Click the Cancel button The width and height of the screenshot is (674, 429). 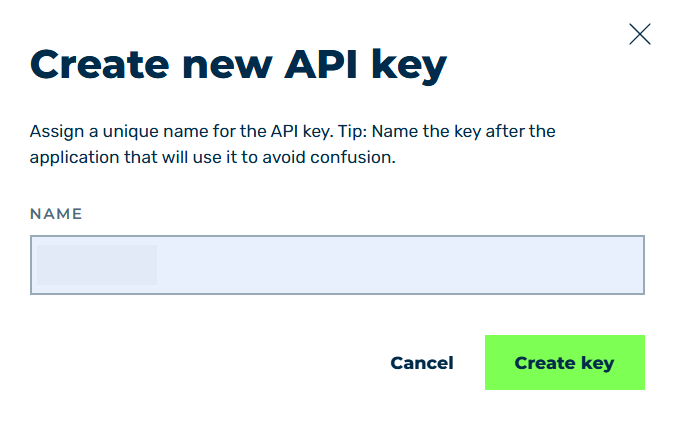pos(422,363)
